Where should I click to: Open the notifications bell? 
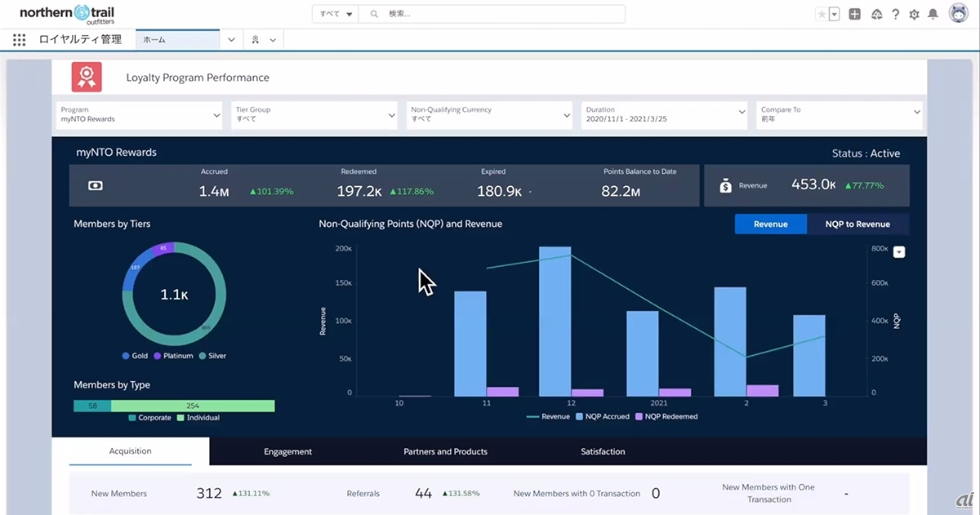click(x=933, y=14)
